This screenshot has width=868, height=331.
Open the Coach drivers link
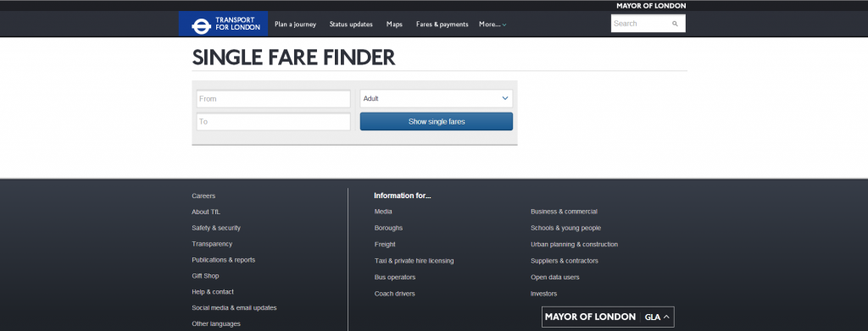(395, 294)
